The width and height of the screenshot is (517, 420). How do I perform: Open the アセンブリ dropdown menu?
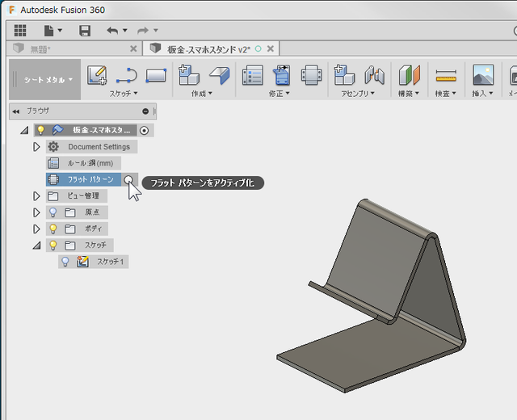pyautogui.click(x=358, y=94)
